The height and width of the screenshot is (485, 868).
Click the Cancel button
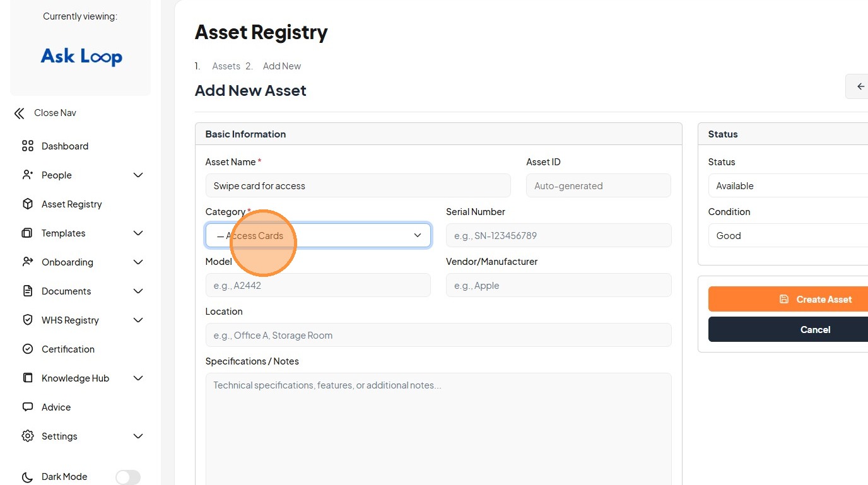click(x=815, y=330)
